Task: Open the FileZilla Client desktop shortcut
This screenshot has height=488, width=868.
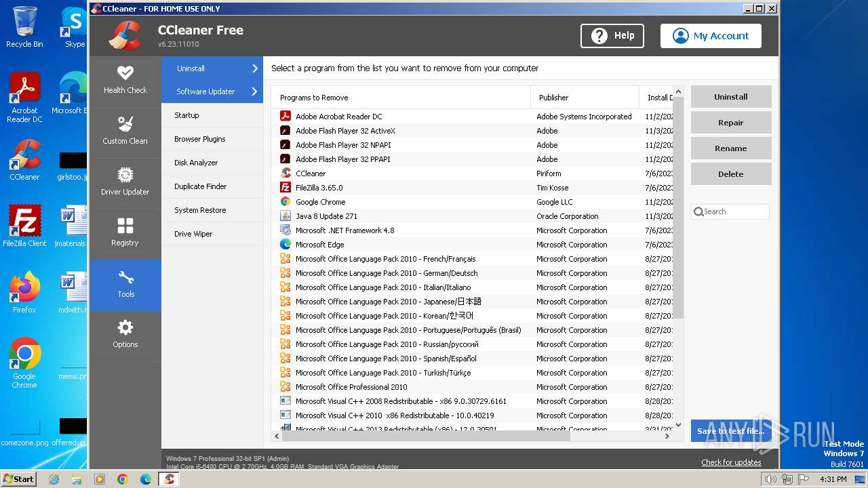Action: [x=25, y=226]
